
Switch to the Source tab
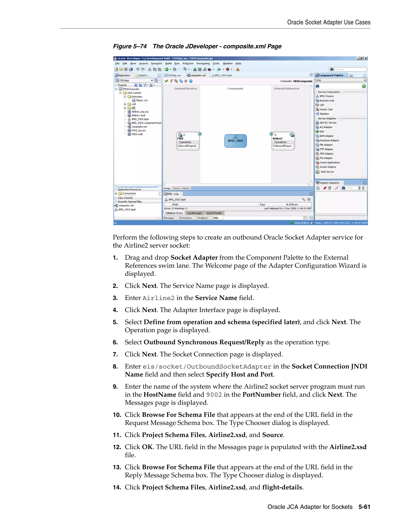click(x=177, y=189)
